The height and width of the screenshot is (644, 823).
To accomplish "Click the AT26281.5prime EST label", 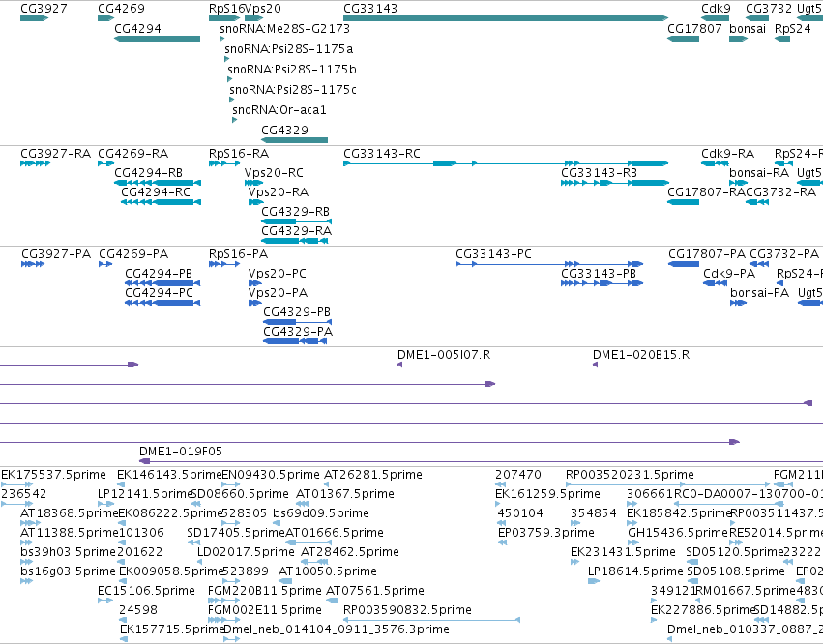I will coord(373,475).
